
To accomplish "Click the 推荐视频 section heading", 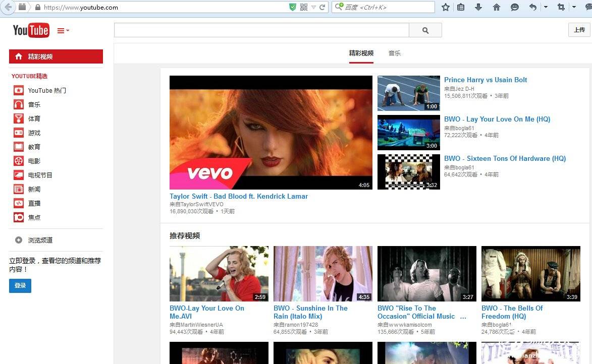I will [185, 236].
